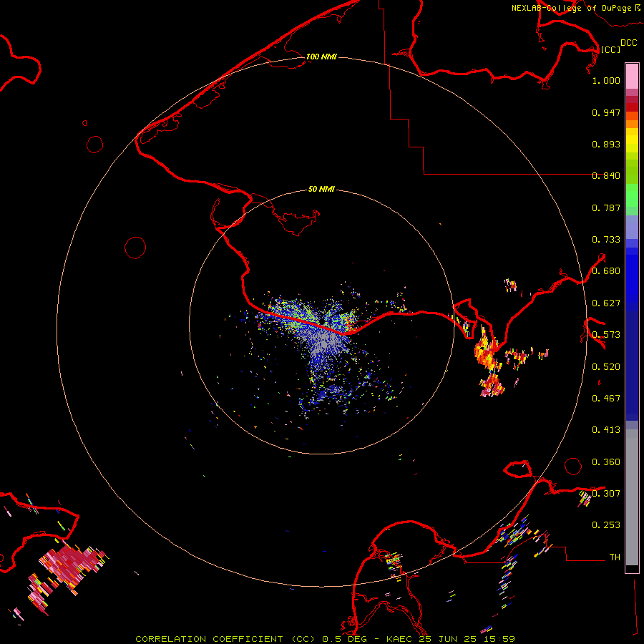Image resolution: width=644 pixels, height=644 pixels.
Task: Click the gray lower segment of color bar
Action: click(632, 497)
